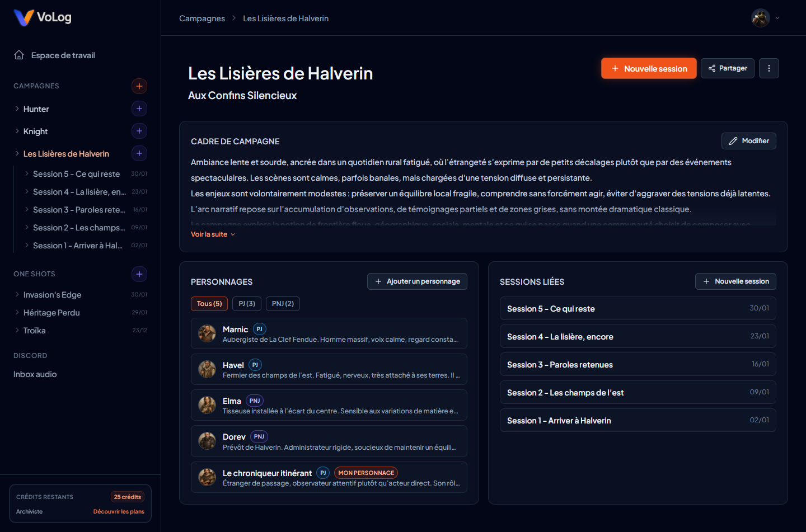
Task: Select the Tous (5) character filter
Action: (x=209, y=303)
